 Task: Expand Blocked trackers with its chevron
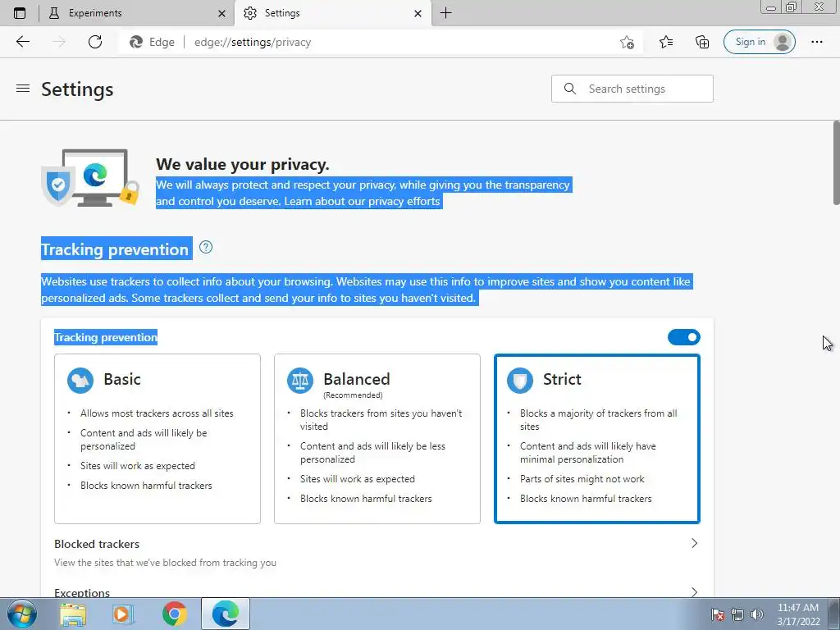(x=694, y=543)
